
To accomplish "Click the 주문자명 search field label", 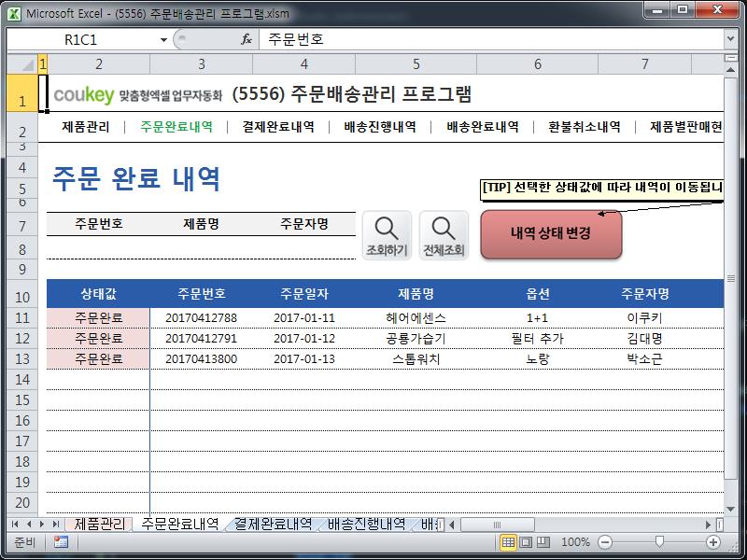I will [x=304, y=224].
